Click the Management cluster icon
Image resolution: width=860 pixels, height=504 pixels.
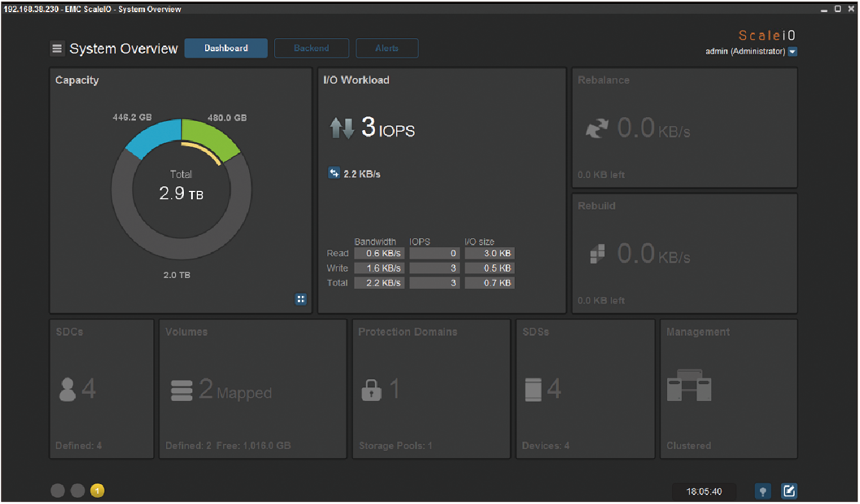coord(689,386)
